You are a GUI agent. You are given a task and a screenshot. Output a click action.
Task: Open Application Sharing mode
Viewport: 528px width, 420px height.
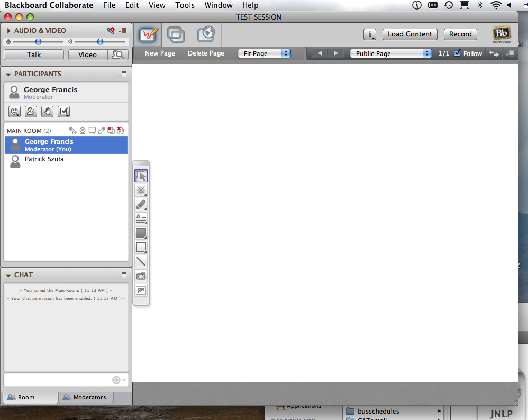tap(176, 34)
